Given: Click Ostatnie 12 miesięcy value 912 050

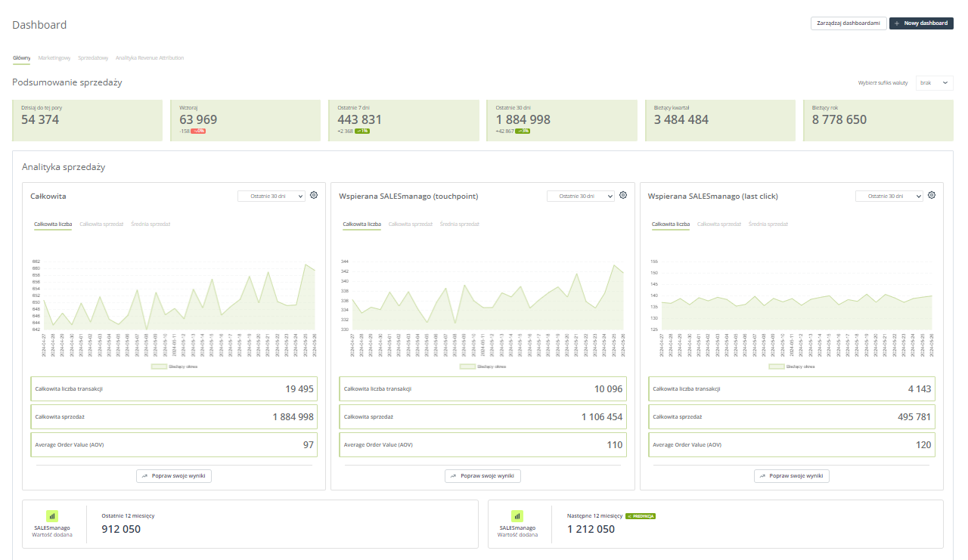Looking at the screenshot, I should (x=121, y=529).
